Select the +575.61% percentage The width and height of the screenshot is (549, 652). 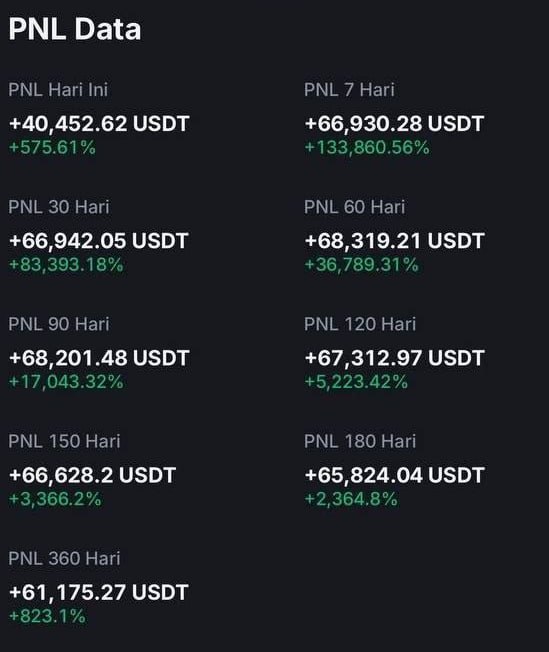tap(52, 148)
